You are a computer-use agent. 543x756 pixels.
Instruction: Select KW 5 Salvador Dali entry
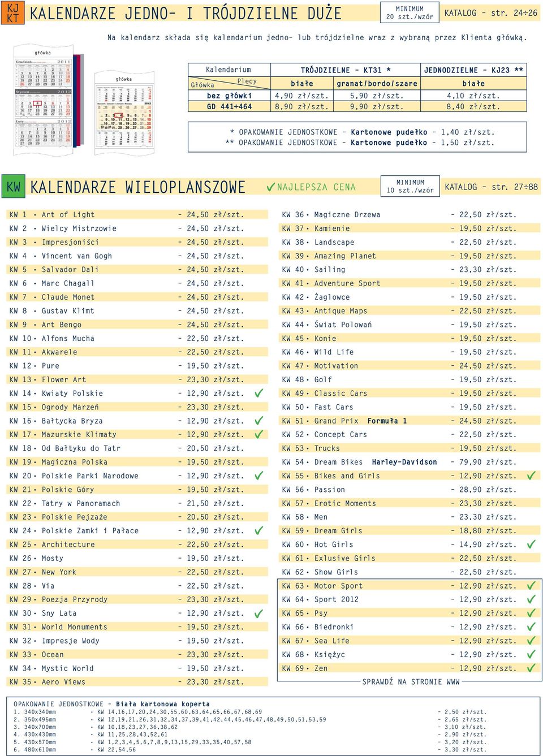[137, 269]
